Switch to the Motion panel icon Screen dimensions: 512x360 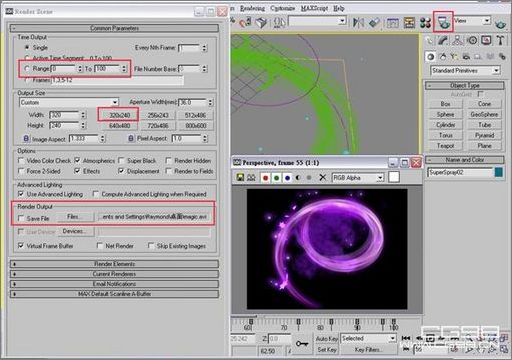click(472, 40)
